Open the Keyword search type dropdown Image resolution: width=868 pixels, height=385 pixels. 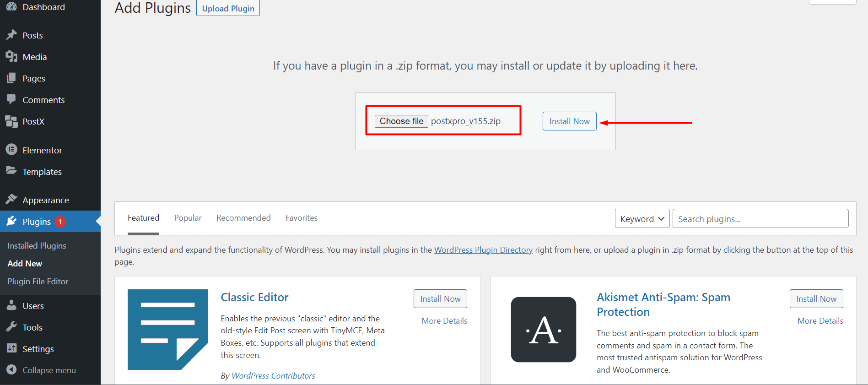coord(642,219)
